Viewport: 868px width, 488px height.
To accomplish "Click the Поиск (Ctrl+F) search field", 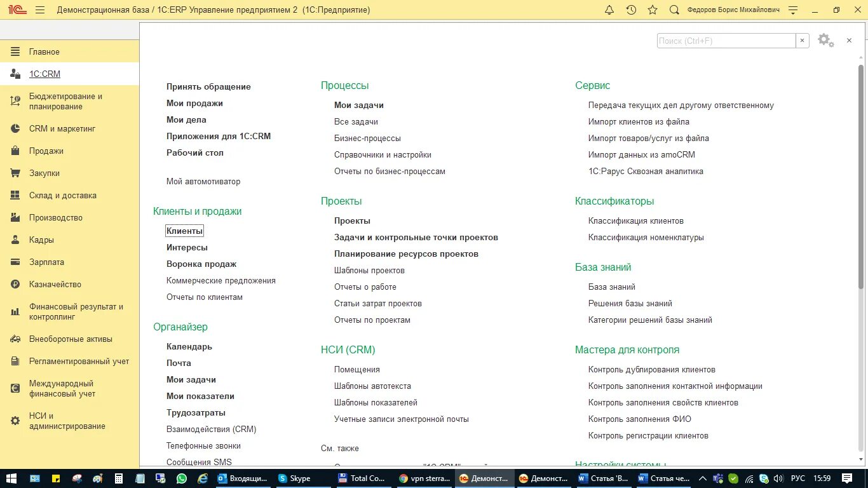I will tap(726, 41).
